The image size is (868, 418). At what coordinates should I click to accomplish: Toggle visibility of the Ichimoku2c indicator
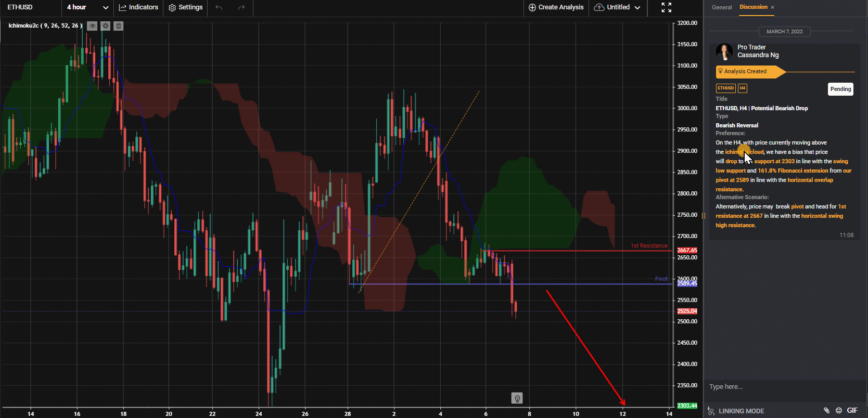click(92, 26)
